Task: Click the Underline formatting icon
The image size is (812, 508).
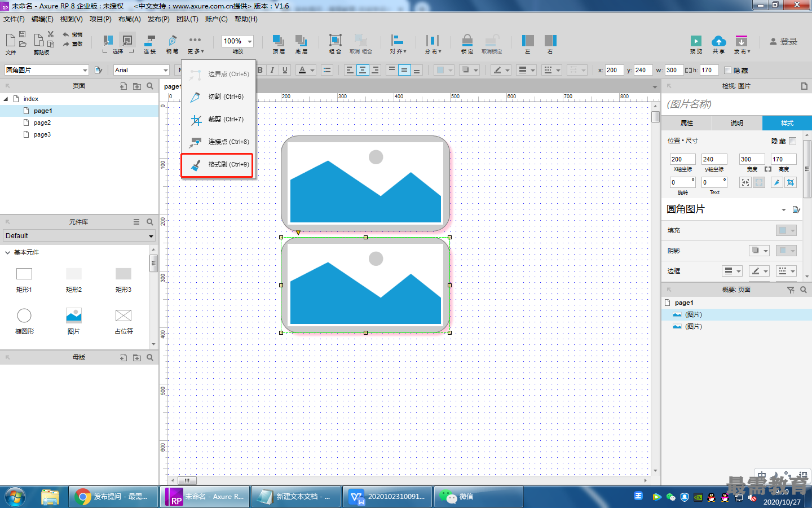Action: (x=285, y=70)
